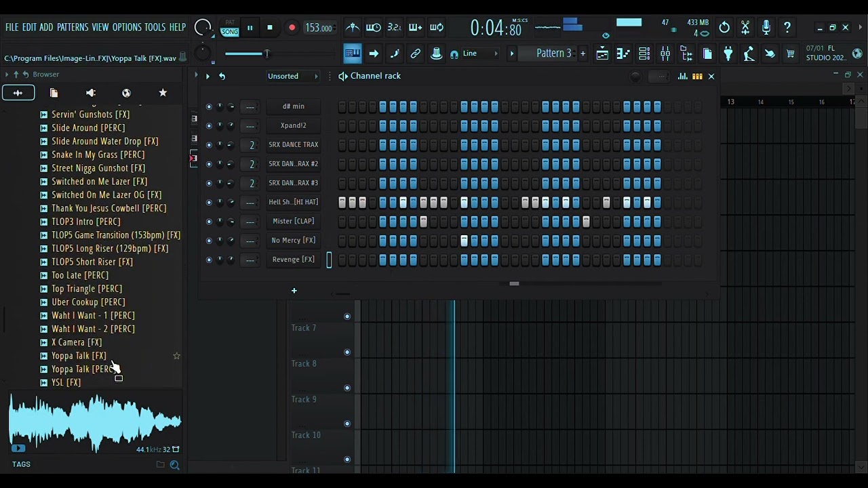Open the EDIT menu
This screenshot has height=488, width=868.
29,28
